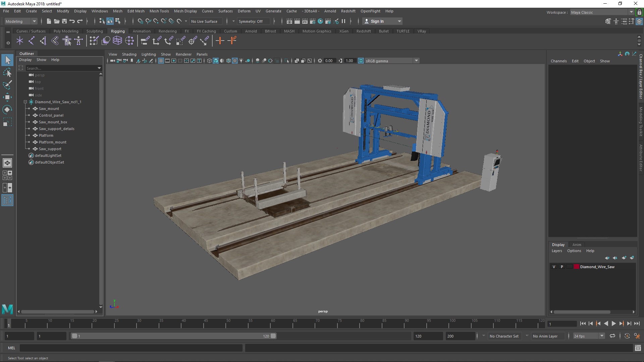Click the Create Lattice shelf icon
Image resolution: width=644 pixels, height=362 pixels.
tap(117, 41)
